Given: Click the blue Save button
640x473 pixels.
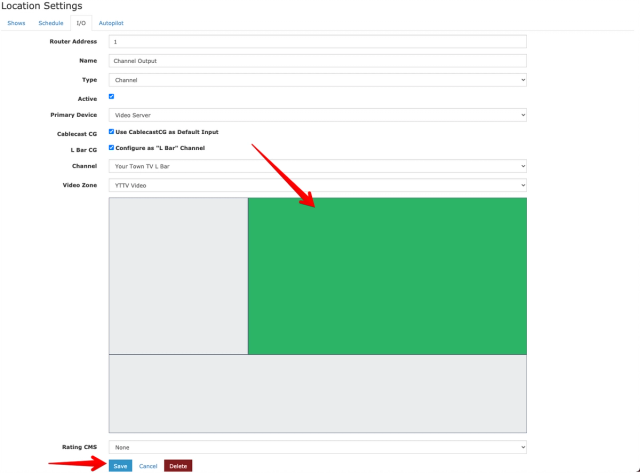Looking at the screenshot, I should (x=120, y=466).
